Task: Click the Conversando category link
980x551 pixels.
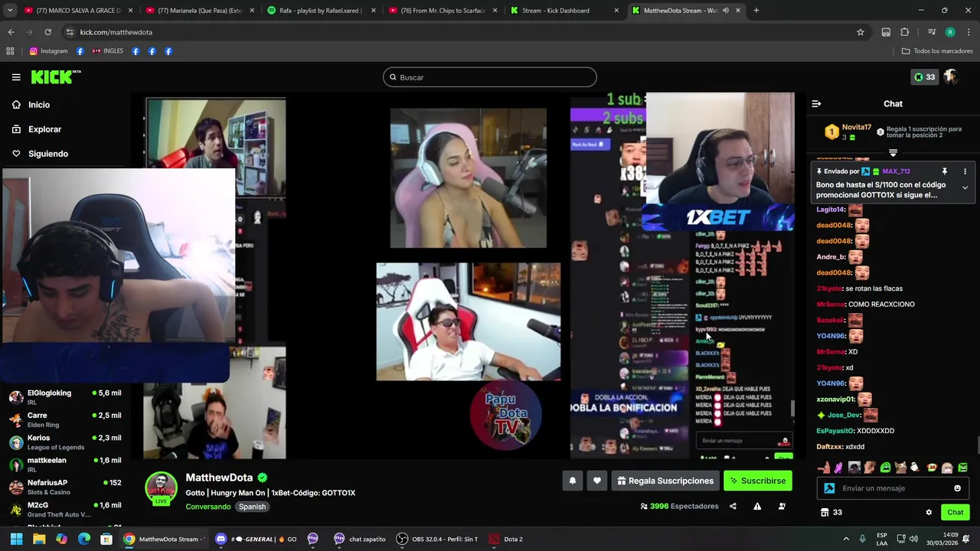Action: click(207, 507)
